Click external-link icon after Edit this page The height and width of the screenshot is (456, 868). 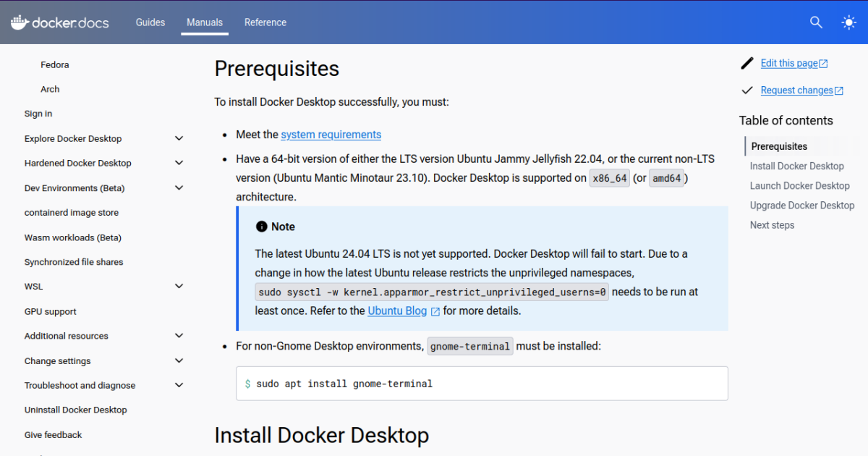(823, 64)
